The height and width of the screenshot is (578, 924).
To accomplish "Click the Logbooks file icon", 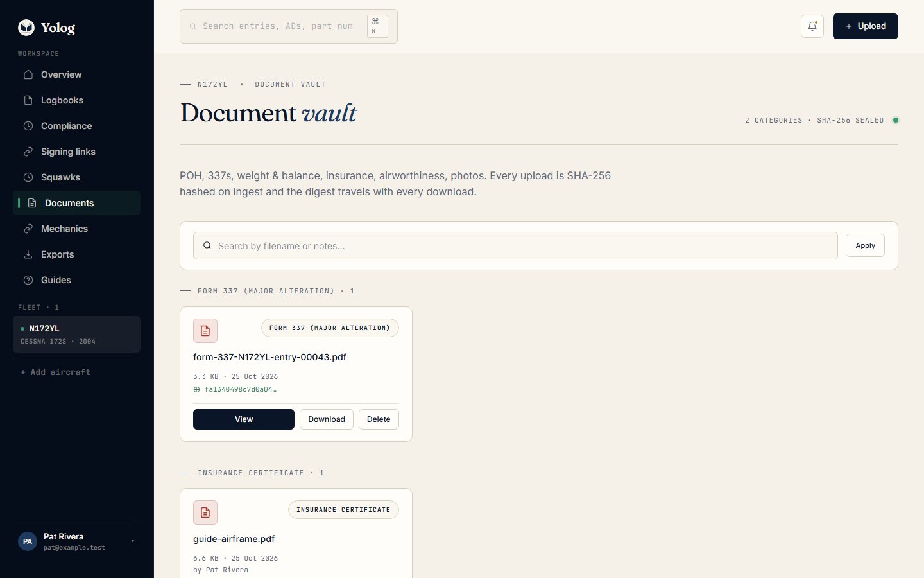I will 28,100.
